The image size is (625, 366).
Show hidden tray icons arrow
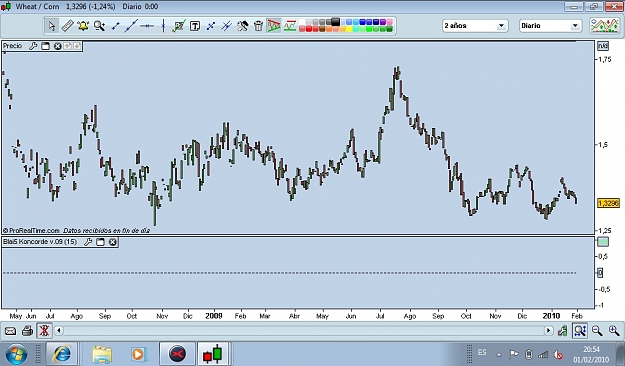click(499, 354)
